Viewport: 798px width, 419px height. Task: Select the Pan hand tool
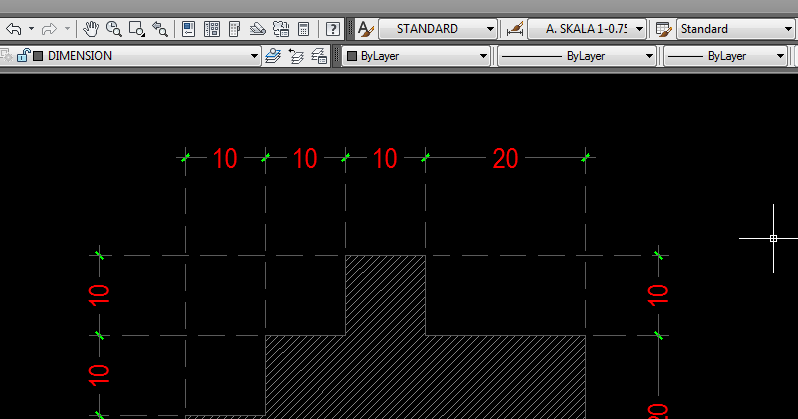pyautogui.click(x=91, y=29)
